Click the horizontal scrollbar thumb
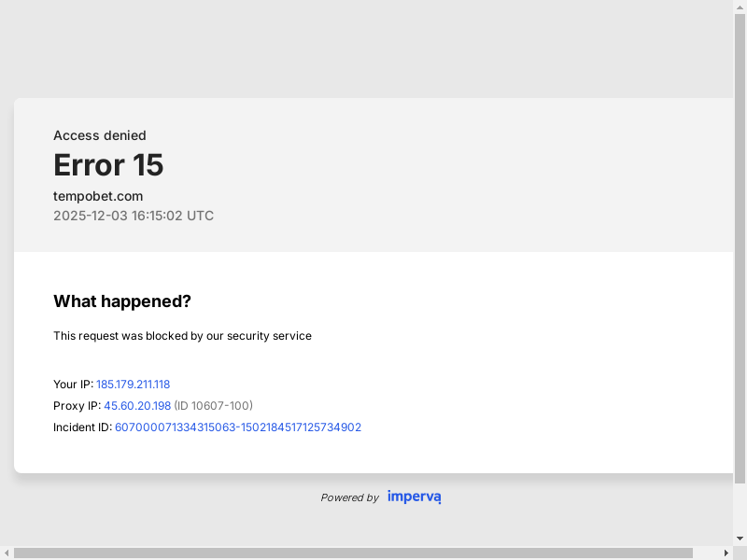The image size is (747, 560). [353, 553]
